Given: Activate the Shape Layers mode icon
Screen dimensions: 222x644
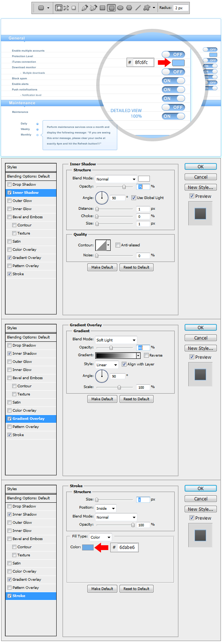Looking at the screenshot, I should [58, 8].
